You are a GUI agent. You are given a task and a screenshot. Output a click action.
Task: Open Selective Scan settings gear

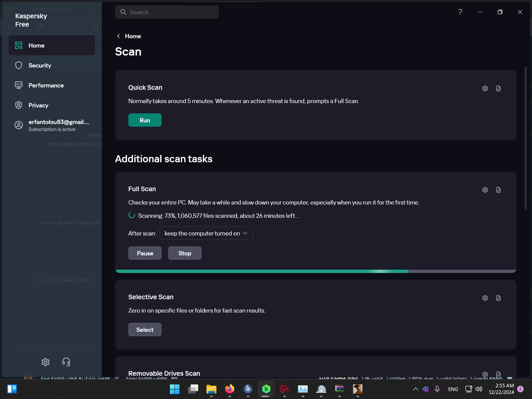click(485, 298)
